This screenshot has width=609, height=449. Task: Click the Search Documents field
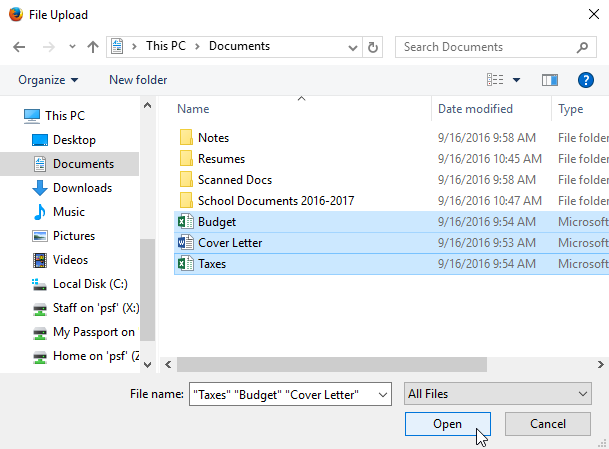[485, 47]
